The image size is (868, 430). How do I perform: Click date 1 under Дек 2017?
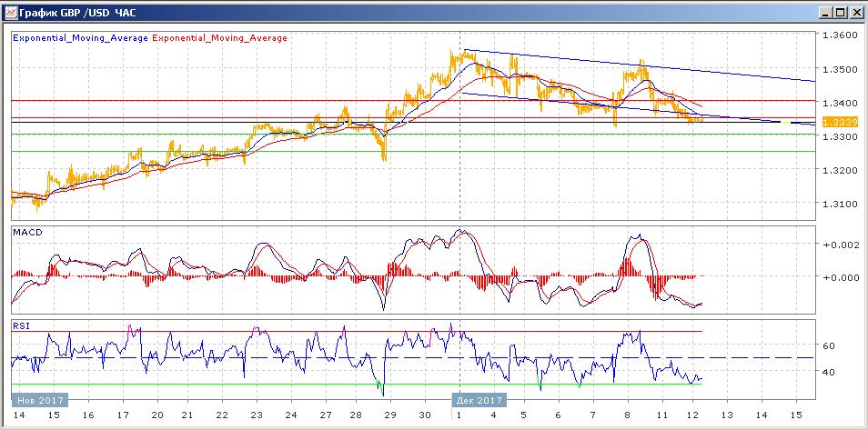pyautogui.click(x=460, y=415)
